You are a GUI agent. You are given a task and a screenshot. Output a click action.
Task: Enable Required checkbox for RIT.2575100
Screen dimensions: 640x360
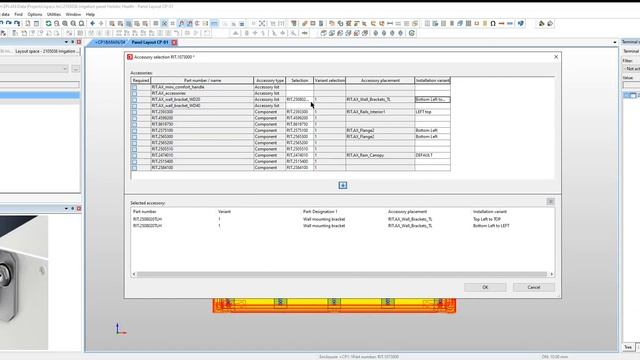click(x=134, y=130)
